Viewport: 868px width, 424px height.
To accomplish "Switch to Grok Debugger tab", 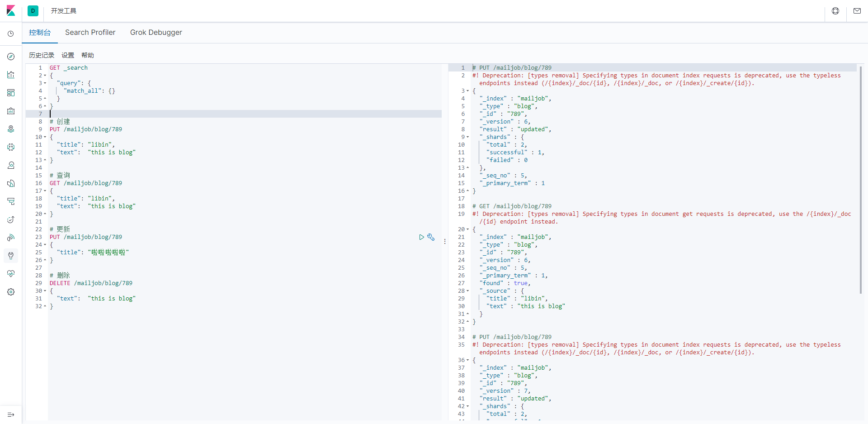I will (x=156, y=33).
